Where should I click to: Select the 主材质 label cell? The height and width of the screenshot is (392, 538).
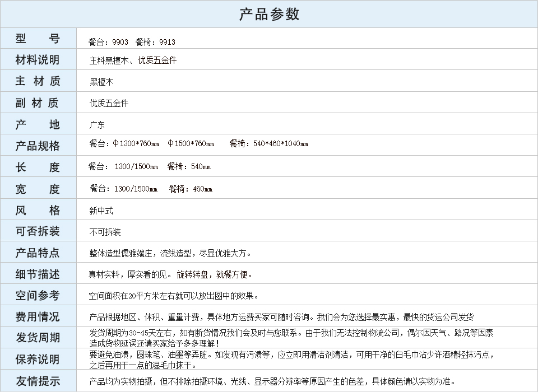[x=38, y=81]
